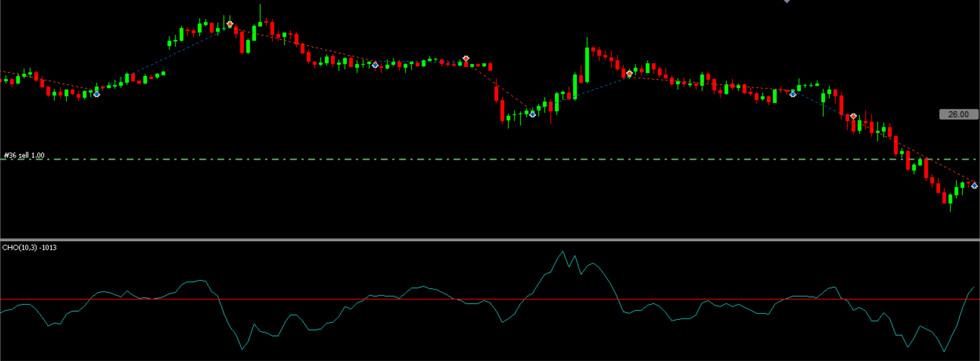Select the leftmost blue buy arrow
This screenshot has width=980, height=361.
tap(97, 94)
